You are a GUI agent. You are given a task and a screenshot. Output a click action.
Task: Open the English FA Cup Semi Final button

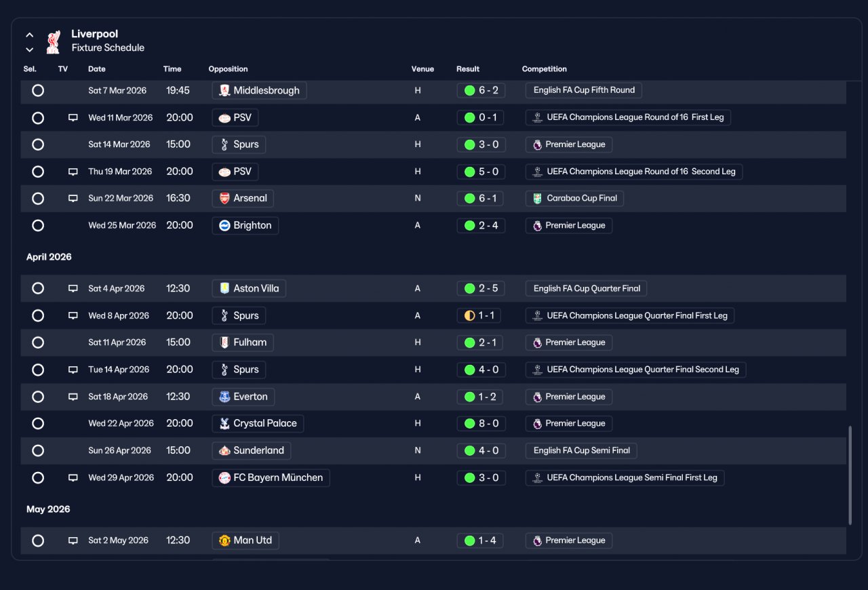click(x=581, y=450)
